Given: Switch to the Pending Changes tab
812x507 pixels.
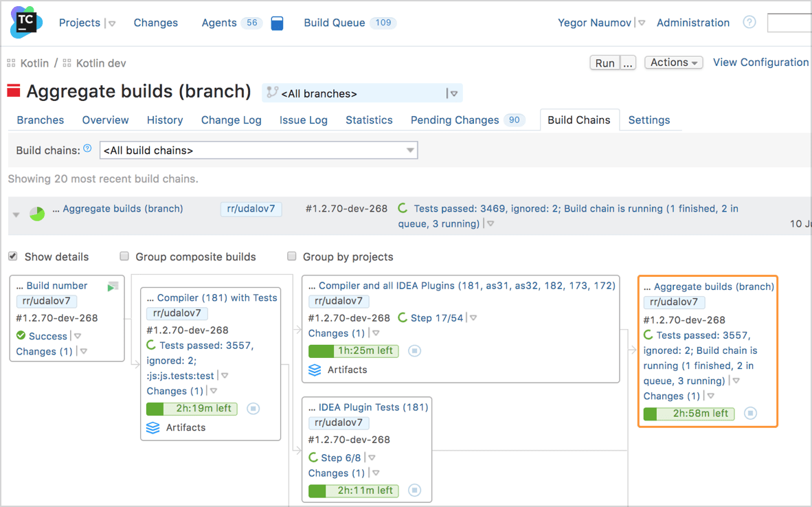Looking at the screenshot, I should tap(455, 120).
